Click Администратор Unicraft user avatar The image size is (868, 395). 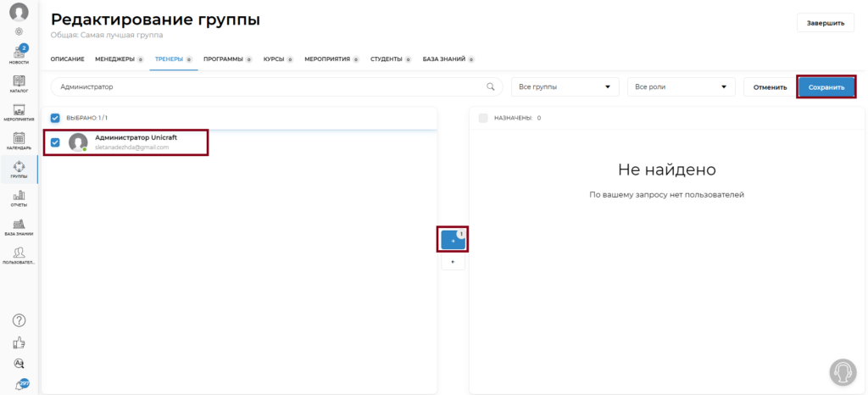78,142
